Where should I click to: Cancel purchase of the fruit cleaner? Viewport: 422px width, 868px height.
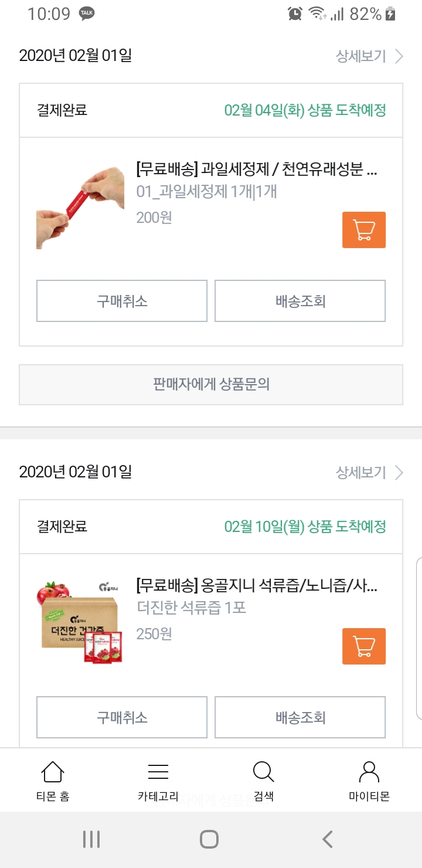[x=122, y=301]
